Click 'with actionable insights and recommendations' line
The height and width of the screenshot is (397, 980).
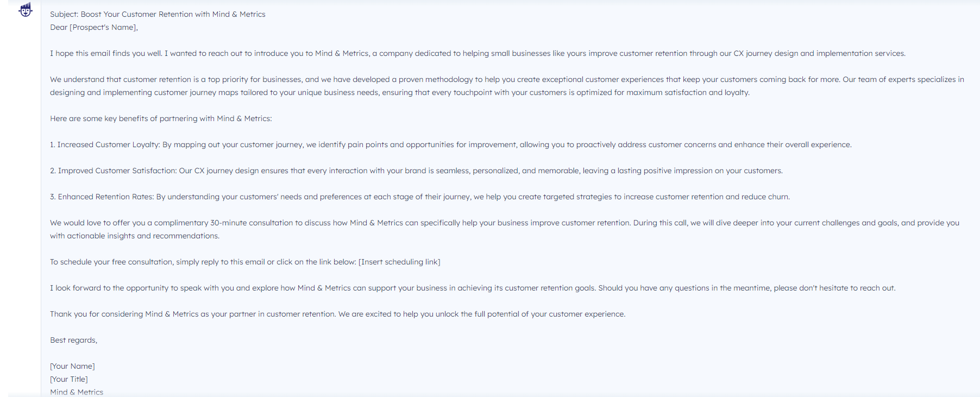coord(135,236)
